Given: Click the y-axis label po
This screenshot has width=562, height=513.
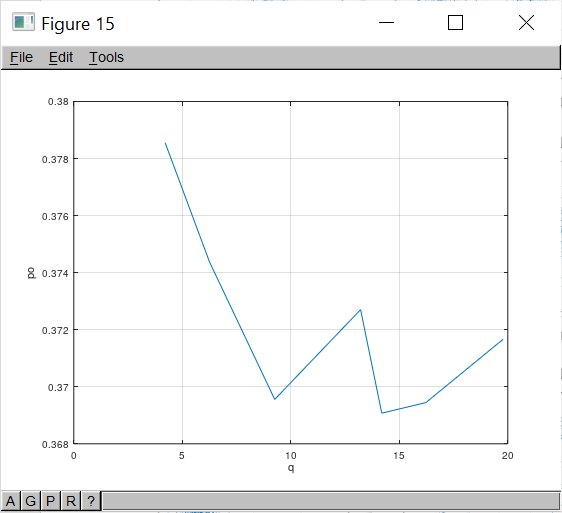Looking at the screenshot, I should 32,273.
